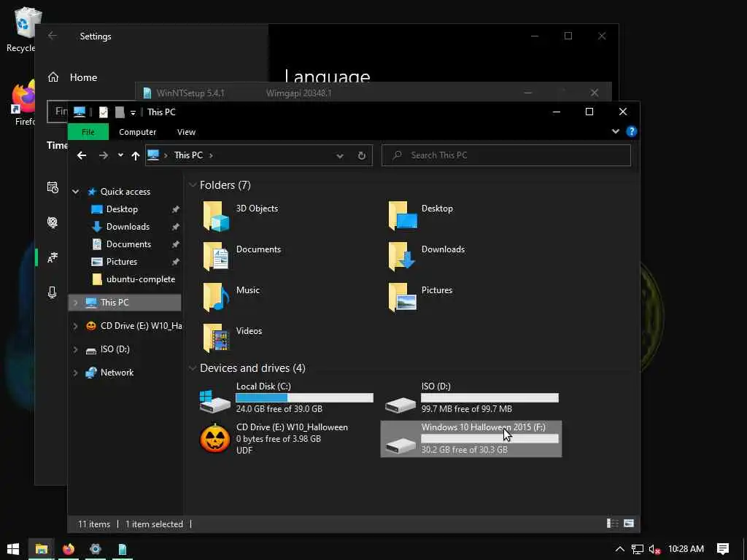Click This PC in the address bar
Screen dimensions: 747x560
pyautogui.click(x=188, y=155)
